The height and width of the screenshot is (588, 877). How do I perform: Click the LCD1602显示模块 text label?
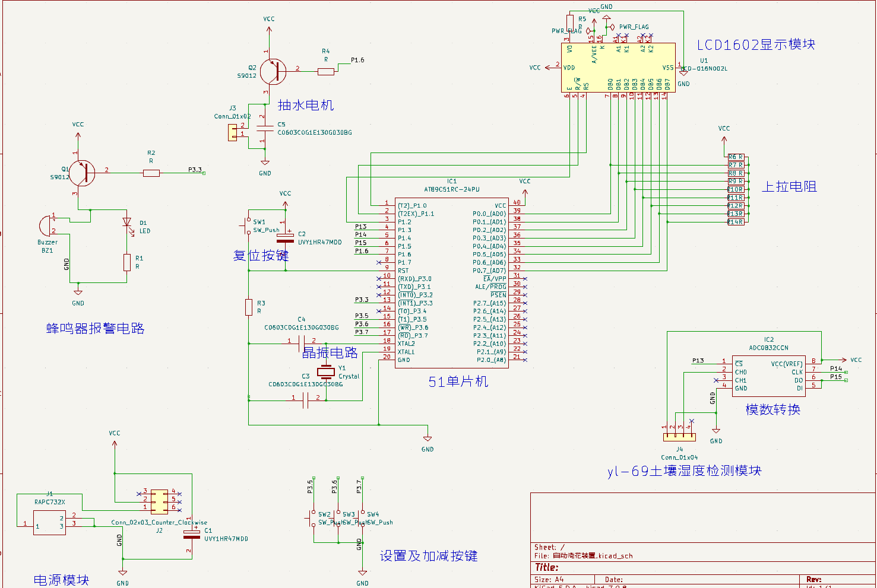[756, 45]
